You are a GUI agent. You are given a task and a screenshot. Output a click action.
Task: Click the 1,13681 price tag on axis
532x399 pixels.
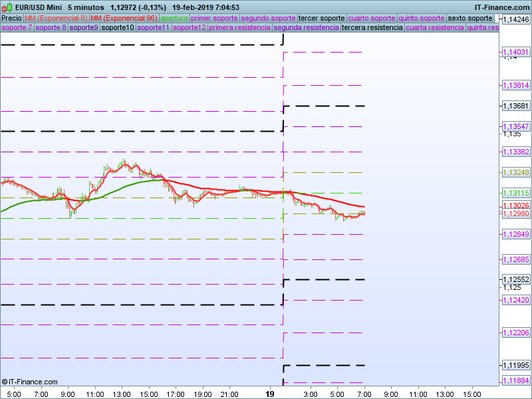click(515, 106)
